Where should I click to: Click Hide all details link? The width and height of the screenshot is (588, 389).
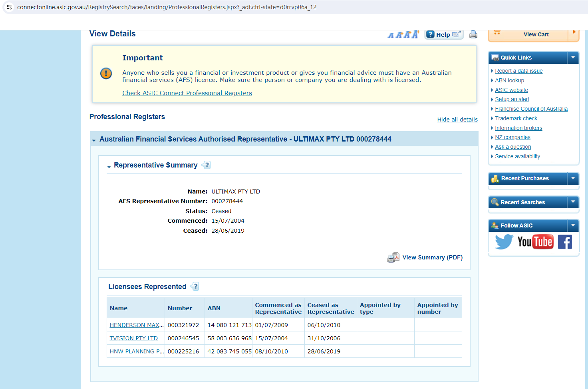457,120
